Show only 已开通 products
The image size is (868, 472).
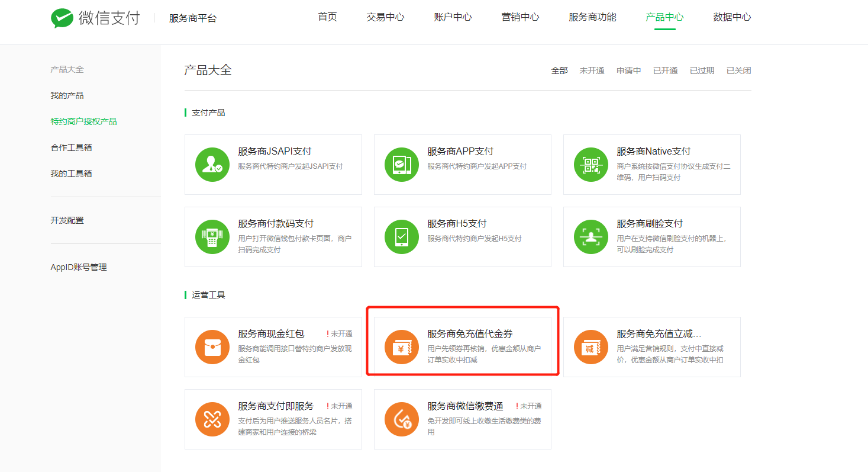pyautogui.click(x=665, y=70)
